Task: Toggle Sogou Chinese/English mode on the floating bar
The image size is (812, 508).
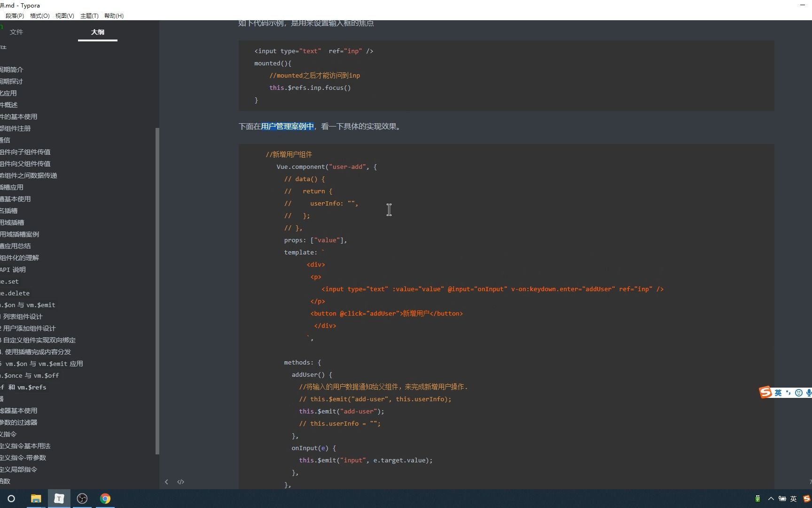Action: click(x=778, y=393)
